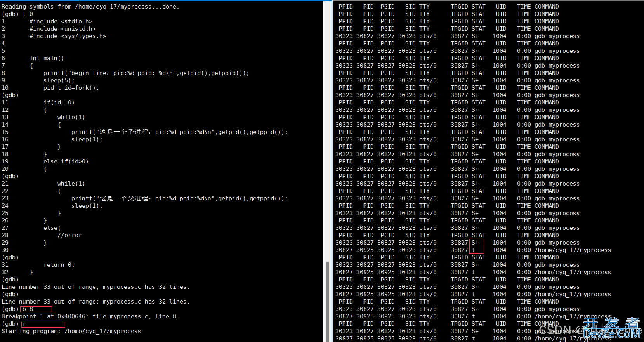
Task: Click the child process printf on line 15
Action: pyautogui.click(x=179, y=132)
